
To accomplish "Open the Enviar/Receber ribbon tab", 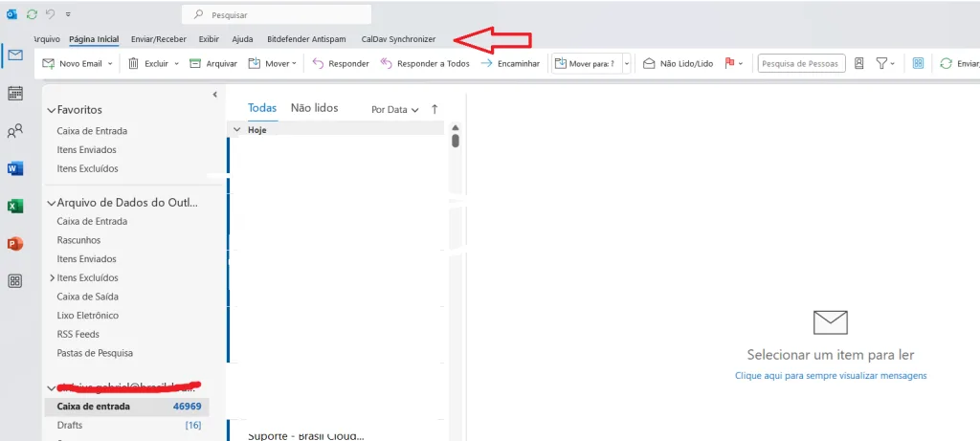I will click(x=159, y=38).
